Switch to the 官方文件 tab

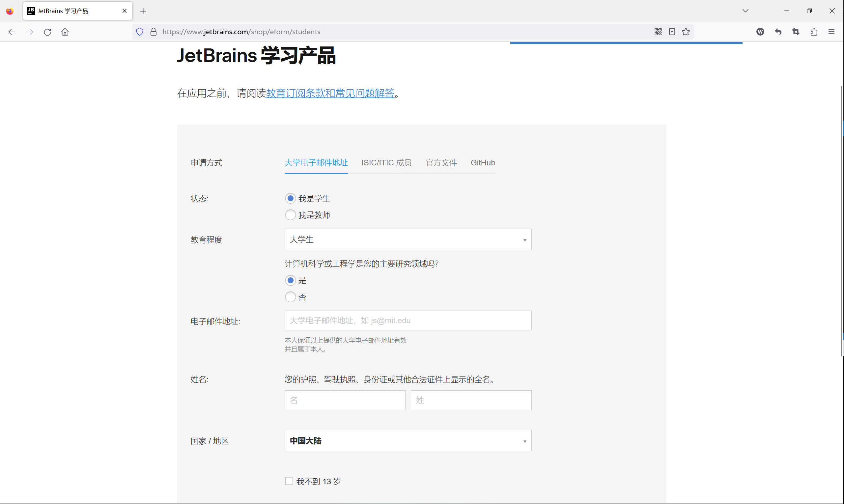coord(441,163)
